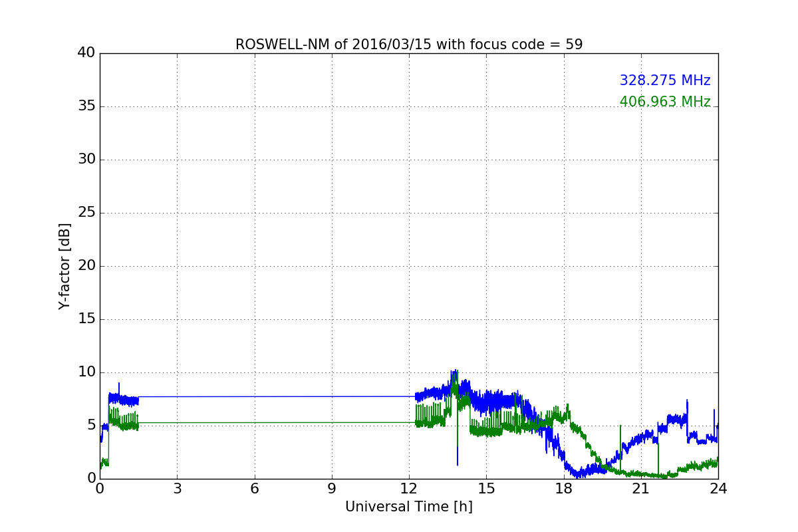Click the Y-factor [dB] axis label
Viewport: 798px width, 532px height.
tap(65, 266)
